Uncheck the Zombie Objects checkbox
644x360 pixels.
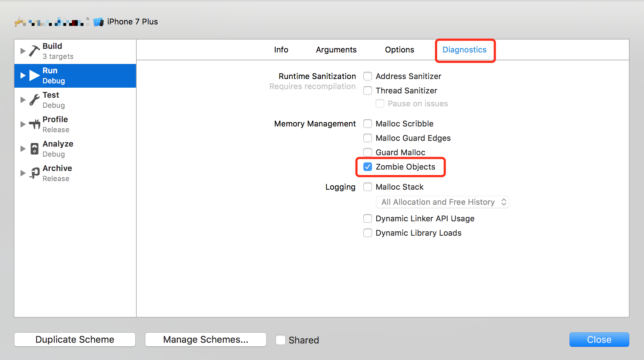[x=368, y=167]
